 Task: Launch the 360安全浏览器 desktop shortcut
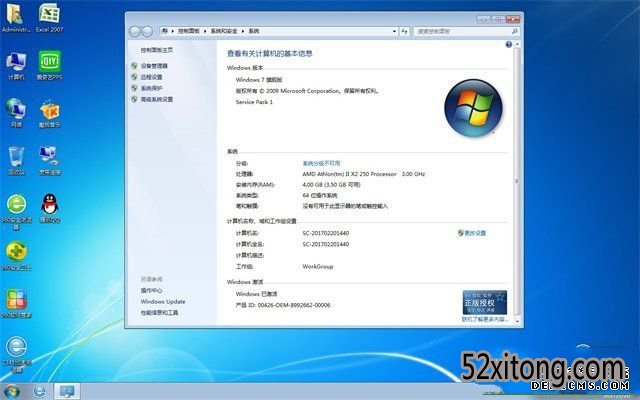(16, 211)
